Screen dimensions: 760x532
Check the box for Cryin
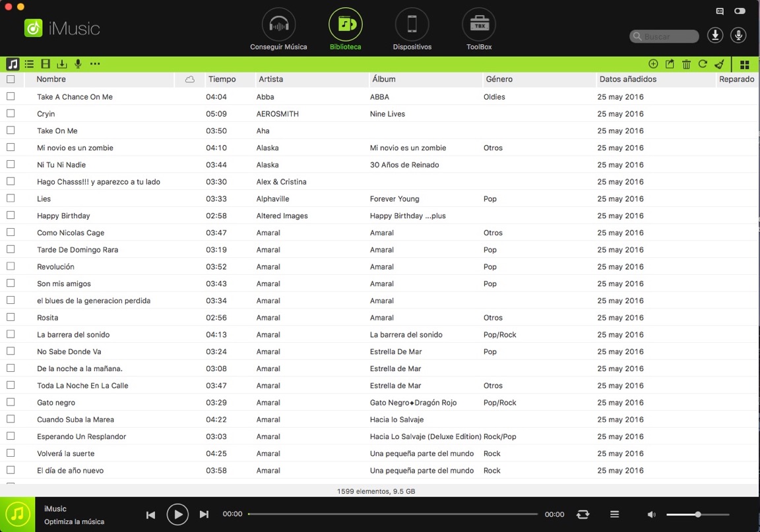click(x=11, y=113)
